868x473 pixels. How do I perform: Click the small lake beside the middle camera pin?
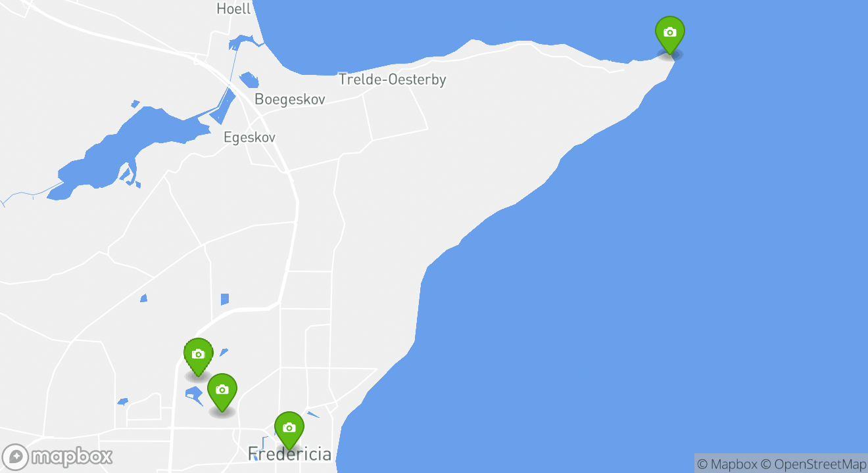click(194, 395)
